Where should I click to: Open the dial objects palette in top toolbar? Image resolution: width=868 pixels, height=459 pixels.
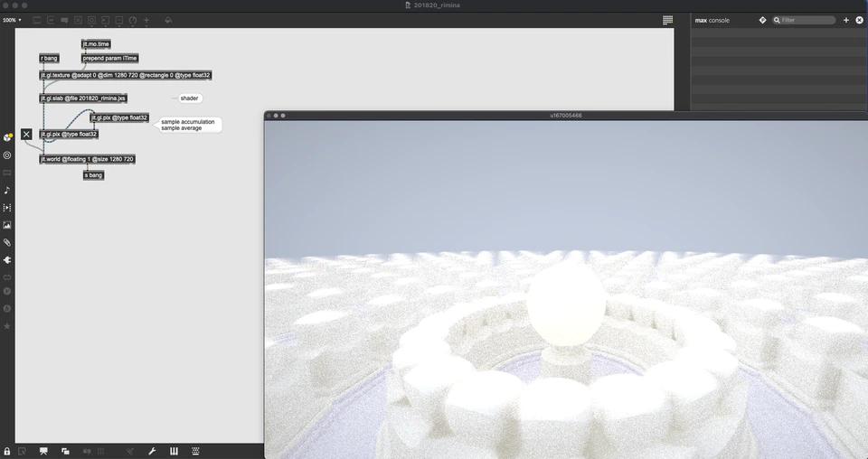133,20
